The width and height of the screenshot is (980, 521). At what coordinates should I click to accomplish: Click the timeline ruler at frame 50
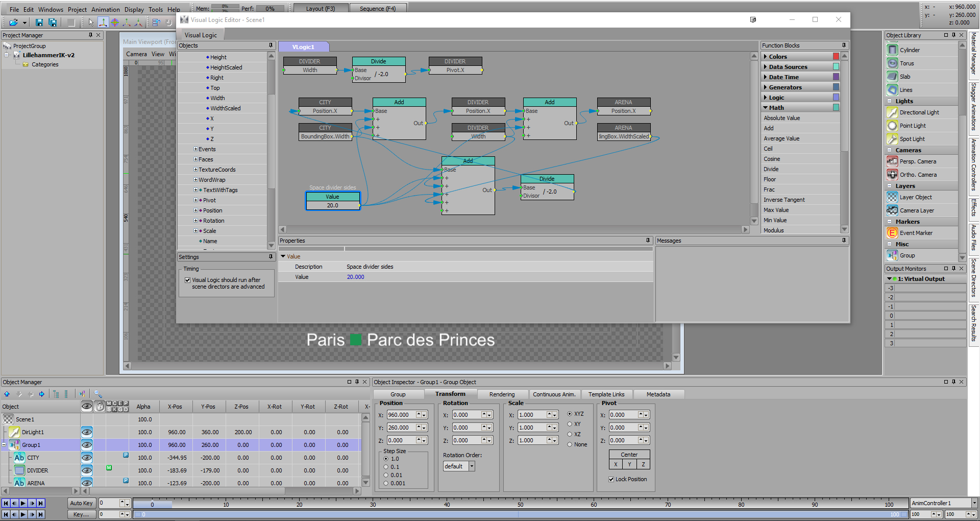(520, 504)
